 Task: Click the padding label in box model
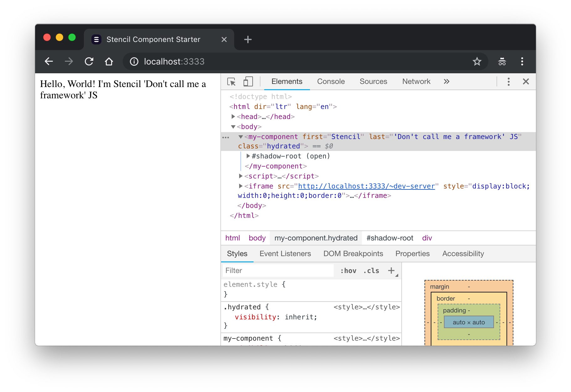[454, 310]
